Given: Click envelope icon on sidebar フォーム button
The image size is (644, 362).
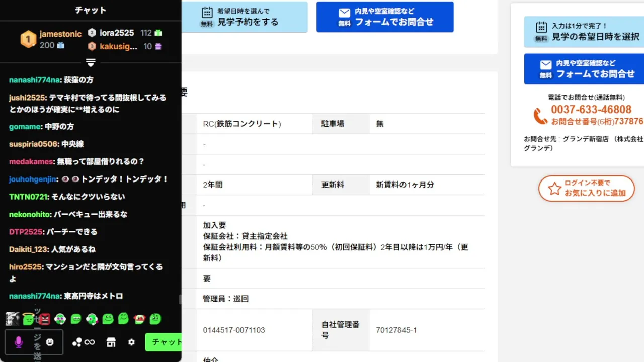Looking at the screenshot, I should pyautogui.click(x=546, y=65).
